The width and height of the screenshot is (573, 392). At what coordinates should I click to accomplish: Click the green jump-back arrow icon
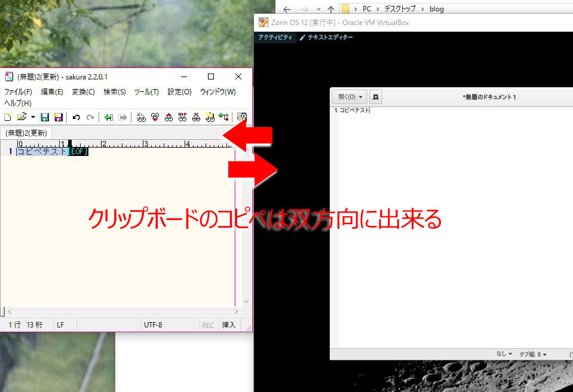coord(108,117)
